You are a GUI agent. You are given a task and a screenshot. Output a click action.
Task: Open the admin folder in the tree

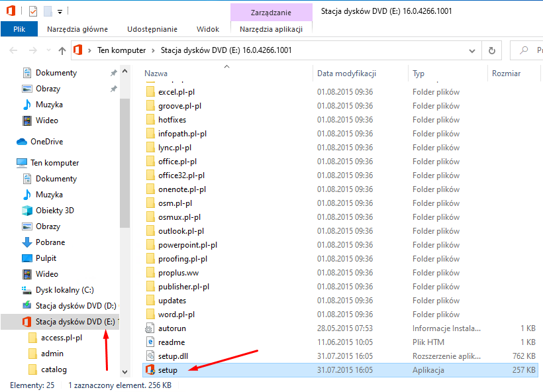(52, 354)
